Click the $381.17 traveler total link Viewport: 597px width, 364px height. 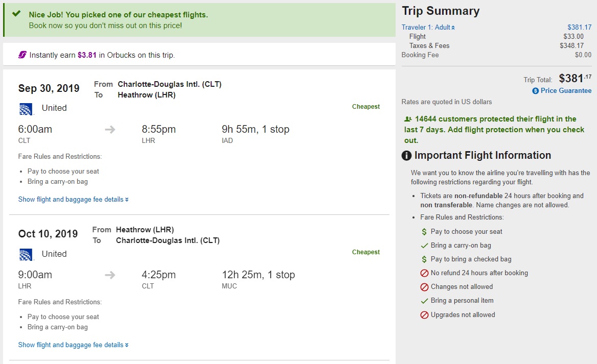point(579,28)
